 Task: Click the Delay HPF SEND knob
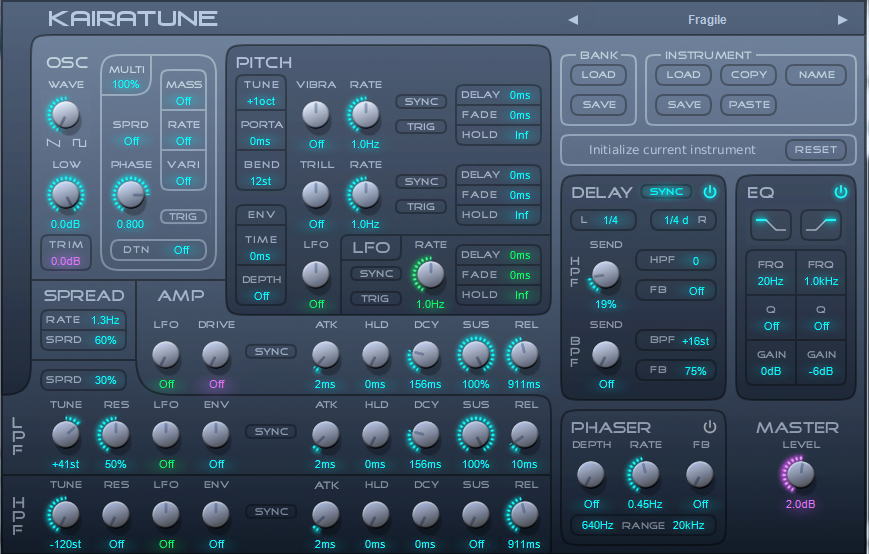point(605,275)
